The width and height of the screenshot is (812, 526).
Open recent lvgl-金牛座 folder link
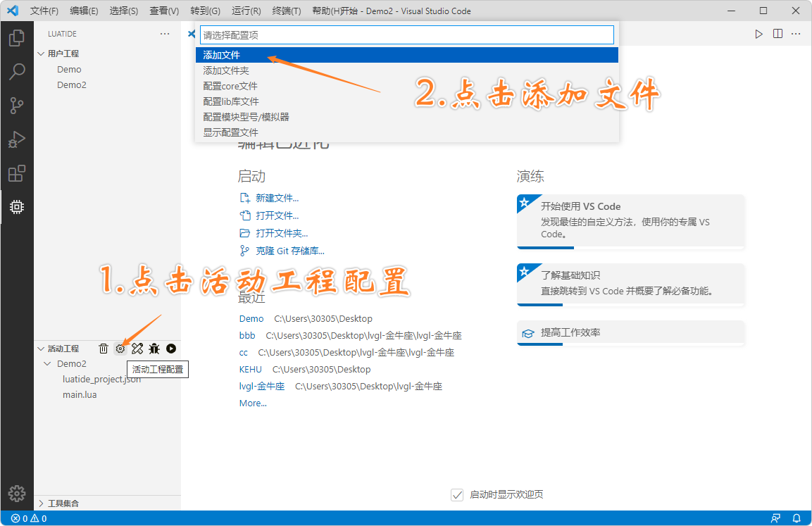(262, 386)
